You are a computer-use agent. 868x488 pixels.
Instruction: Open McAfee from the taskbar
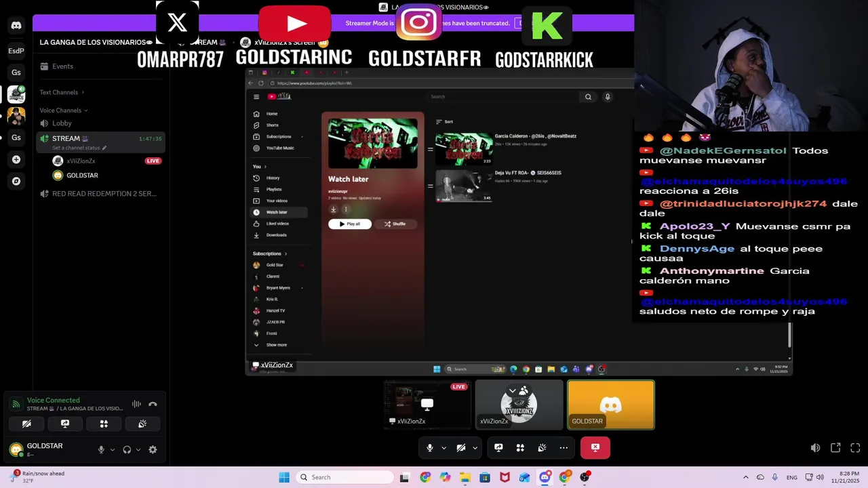click(x=505, y=477)
